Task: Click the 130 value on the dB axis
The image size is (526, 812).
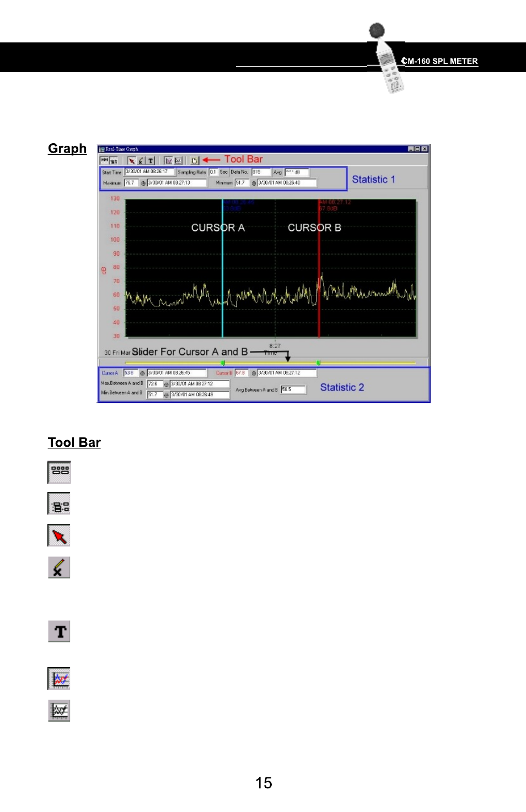Action: 115,198
